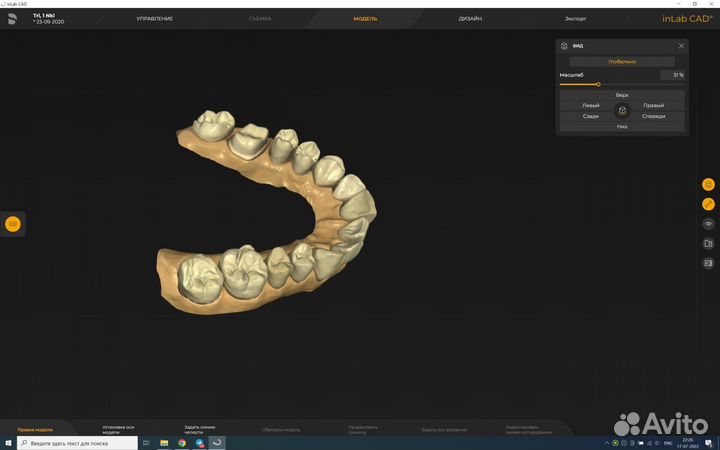Select the Спереди view button

654,116
